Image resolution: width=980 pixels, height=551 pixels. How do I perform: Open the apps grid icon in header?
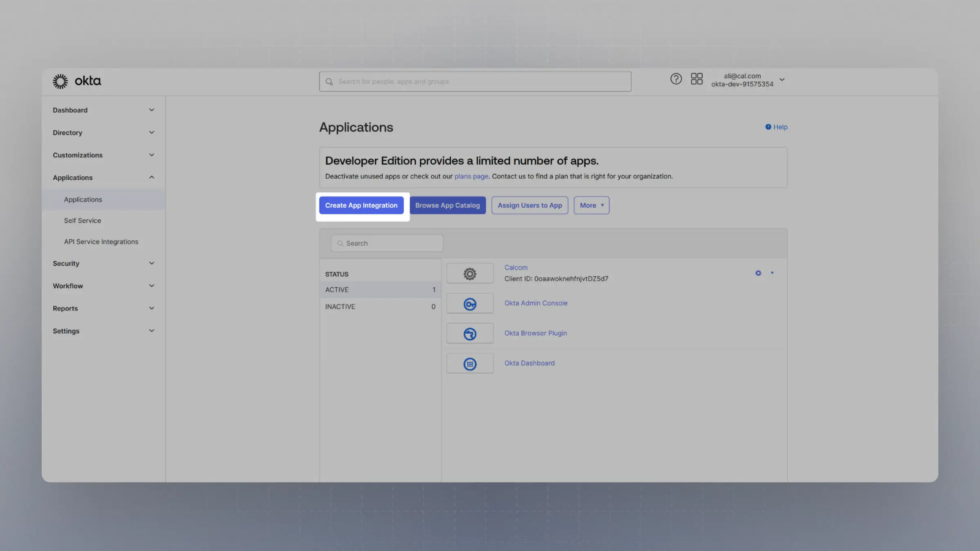pos(696,79)
